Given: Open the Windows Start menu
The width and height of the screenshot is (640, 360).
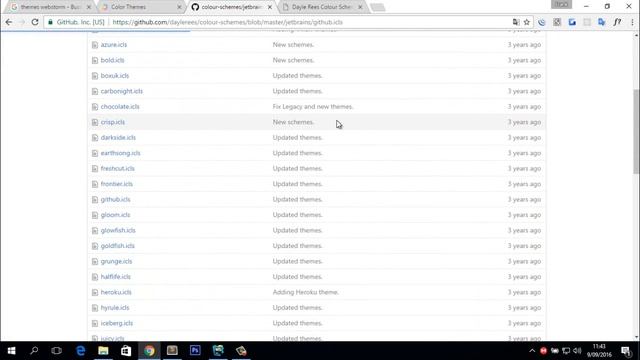Looking at the screenshot, I should tap(11, 351).
